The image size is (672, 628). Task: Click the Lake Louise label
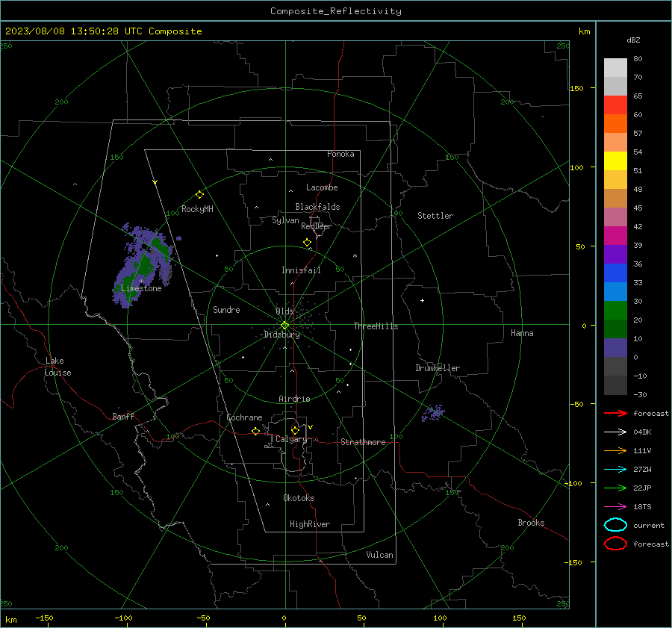(x=57, y=367)
